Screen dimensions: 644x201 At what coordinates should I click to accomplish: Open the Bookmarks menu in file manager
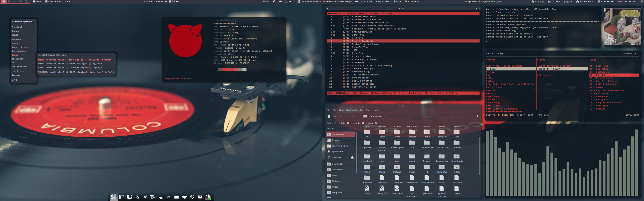tap(352, 110)
